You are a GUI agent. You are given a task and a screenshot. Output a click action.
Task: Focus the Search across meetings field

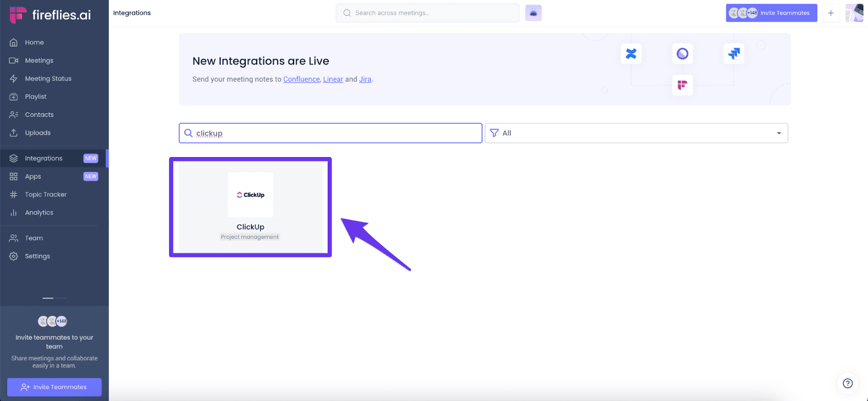pyautogui.click(x=427, y=13)
